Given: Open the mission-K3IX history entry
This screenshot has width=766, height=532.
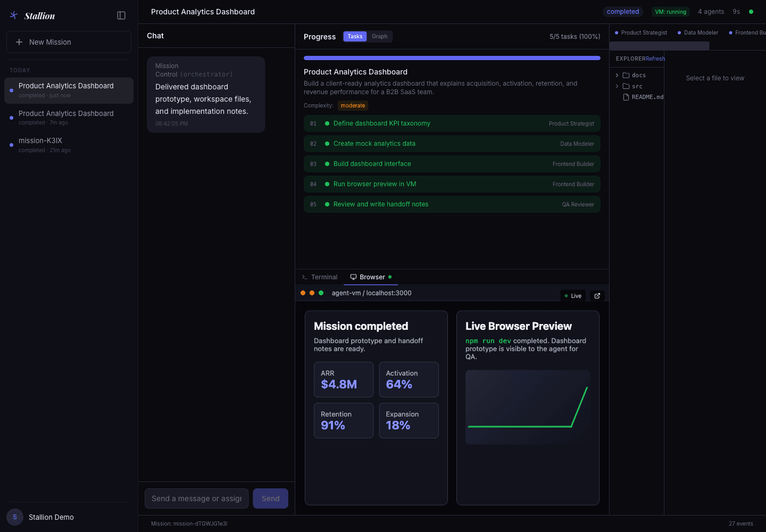Looking at the screenshot, I should pos(69,145).
